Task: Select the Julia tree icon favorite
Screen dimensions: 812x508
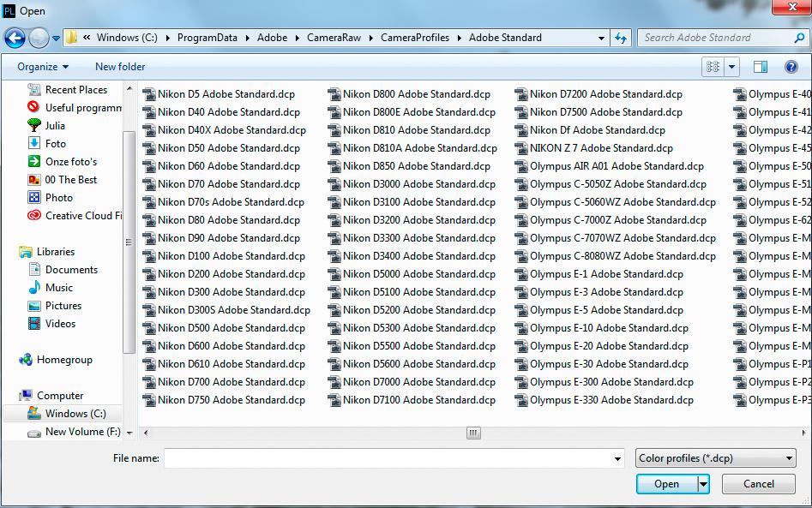Action: pyautogui.click(x=34, y=126)
